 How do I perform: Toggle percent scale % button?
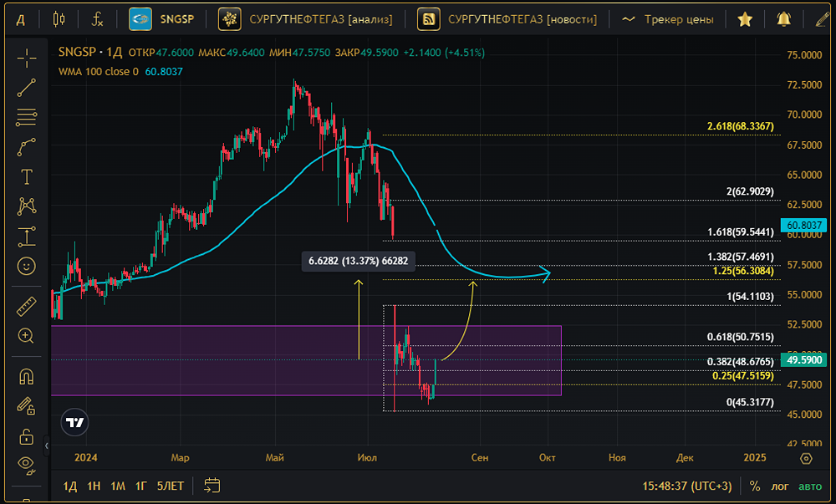tap(754, 486)
